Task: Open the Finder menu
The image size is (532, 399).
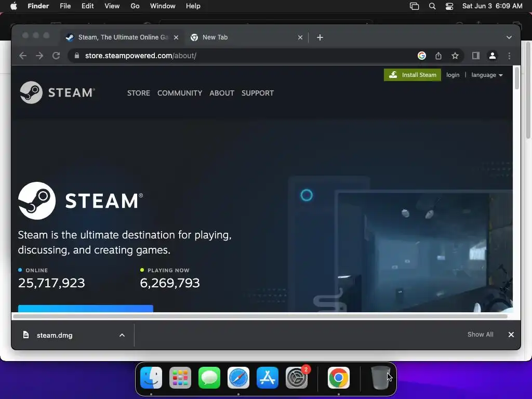Action: pyautogui.click(x=38, y=6)
